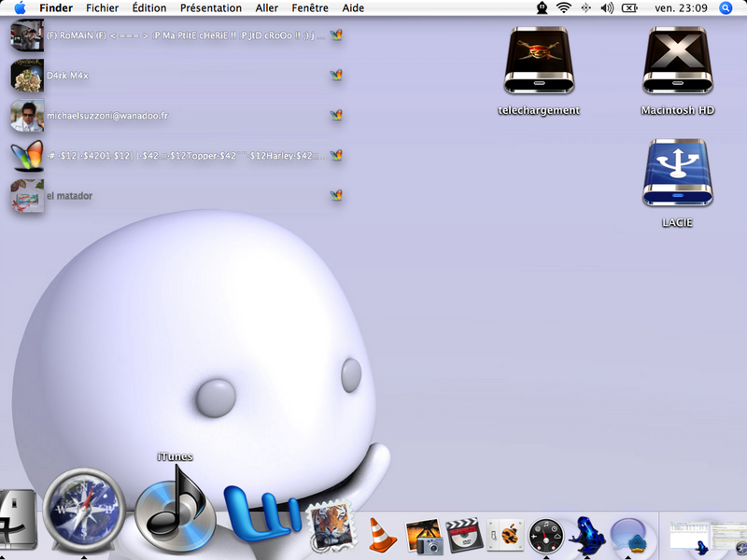Restore minimized Safari window in dock
The width and height of the screenshot is (747, 560).
click(729, 539)
